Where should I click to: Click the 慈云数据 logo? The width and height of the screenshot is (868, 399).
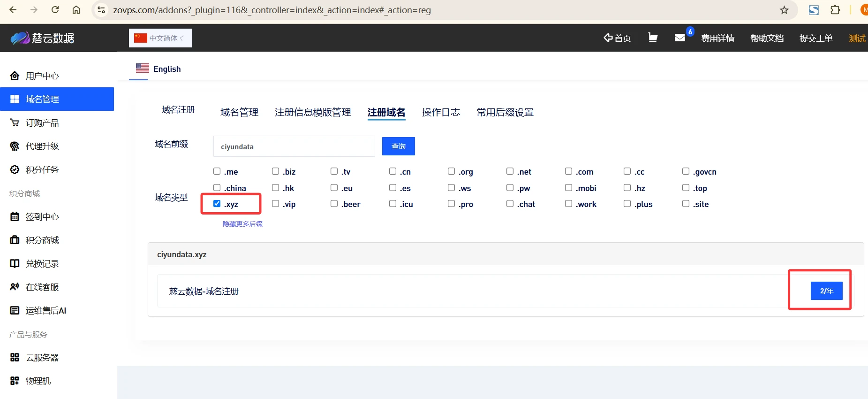[x=43, y=38]
